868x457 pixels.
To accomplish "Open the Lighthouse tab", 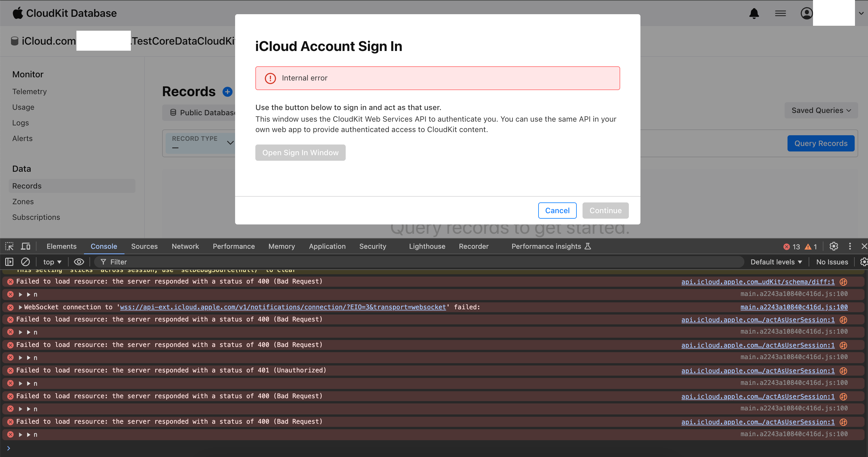I will point(427,246).
